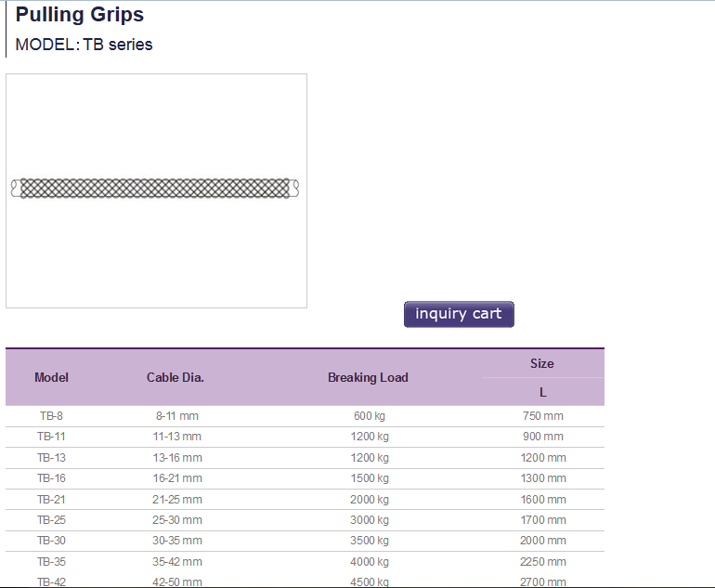Select the TB-8 model cell
This screenshot has width=715, height=588.
pyautogui.click(x=51, y=416)
